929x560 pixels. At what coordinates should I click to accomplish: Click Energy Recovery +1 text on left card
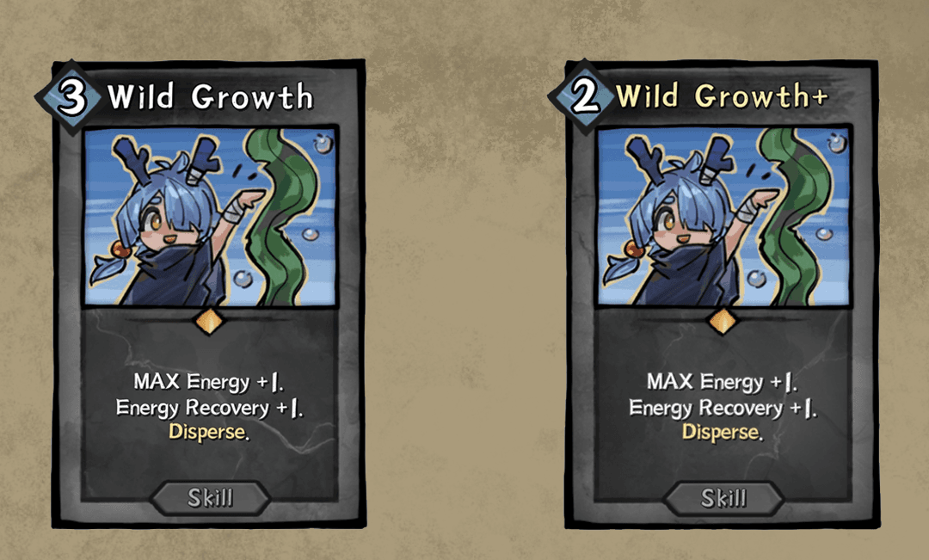point(209,408)
